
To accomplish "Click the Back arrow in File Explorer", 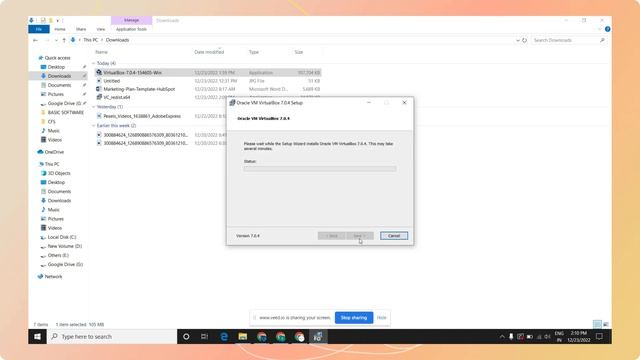I will click(36, 40).
